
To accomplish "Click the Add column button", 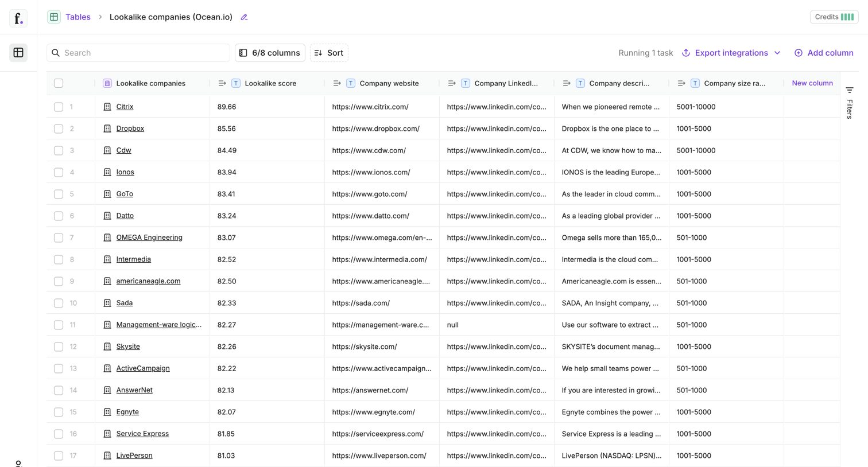I will click(824, 53).
